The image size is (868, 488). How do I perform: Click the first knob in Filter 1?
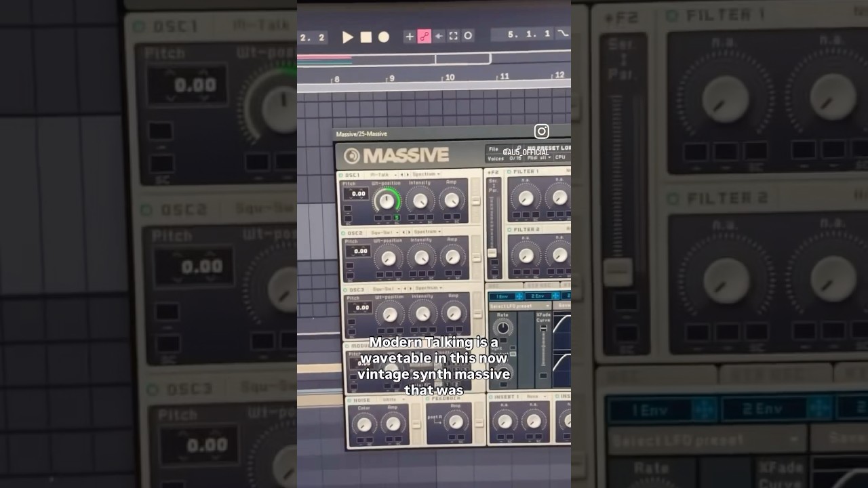(526, 198)
